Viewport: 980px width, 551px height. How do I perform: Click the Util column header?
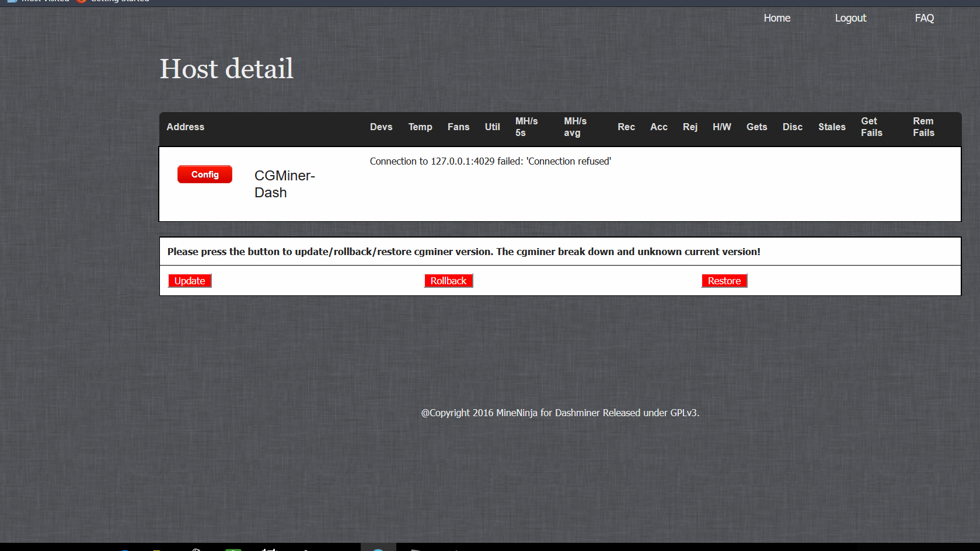coord(492,127)
